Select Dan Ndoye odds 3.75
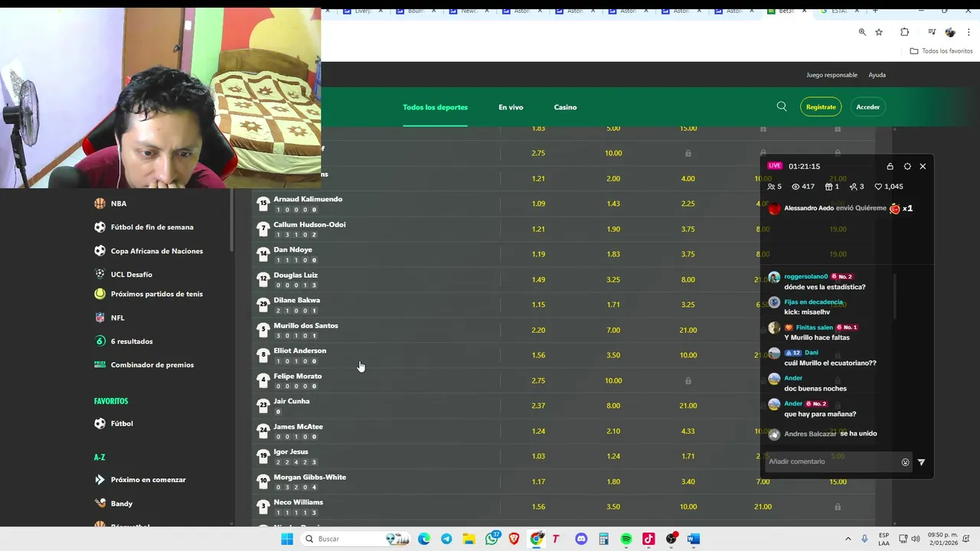 [688, 254]
